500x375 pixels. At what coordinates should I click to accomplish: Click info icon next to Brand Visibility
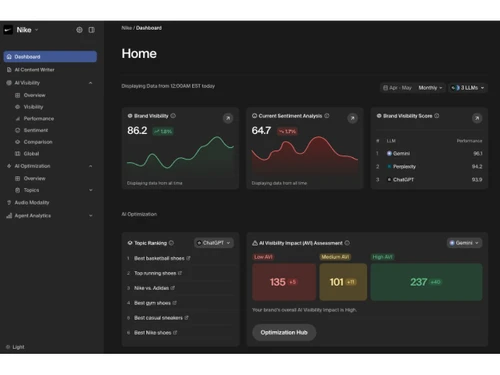coord(173,116)
